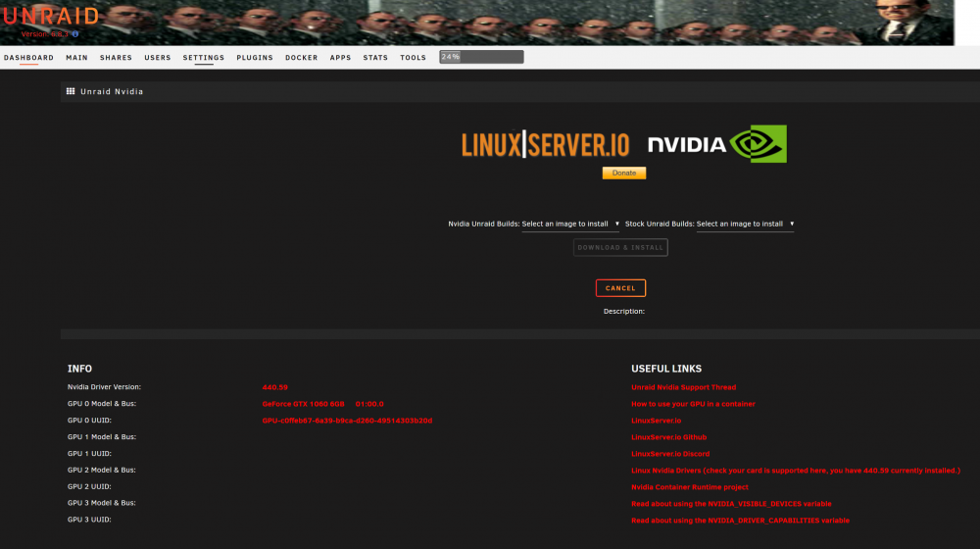Click the Cancel button
Screen dimensions: 980x549
coord(620,288)
